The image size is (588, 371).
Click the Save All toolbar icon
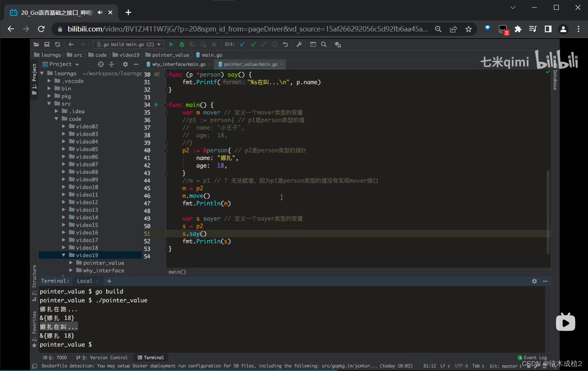click(x=47, y=44)
